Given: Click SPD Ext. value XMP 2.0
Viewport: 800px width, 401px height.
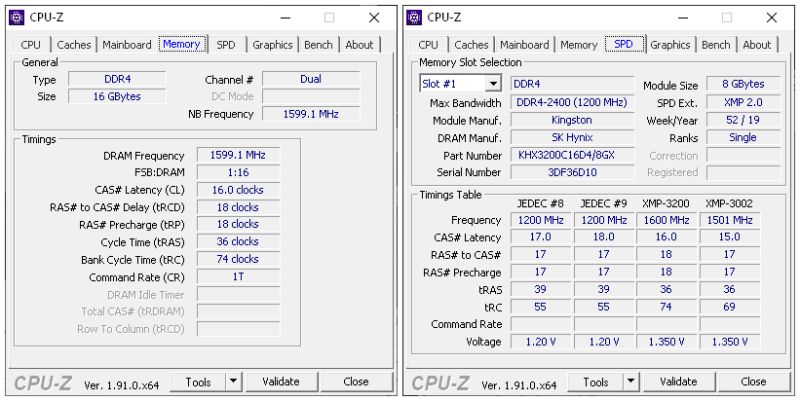Looking at the screenshot, I should pos(743,103).
